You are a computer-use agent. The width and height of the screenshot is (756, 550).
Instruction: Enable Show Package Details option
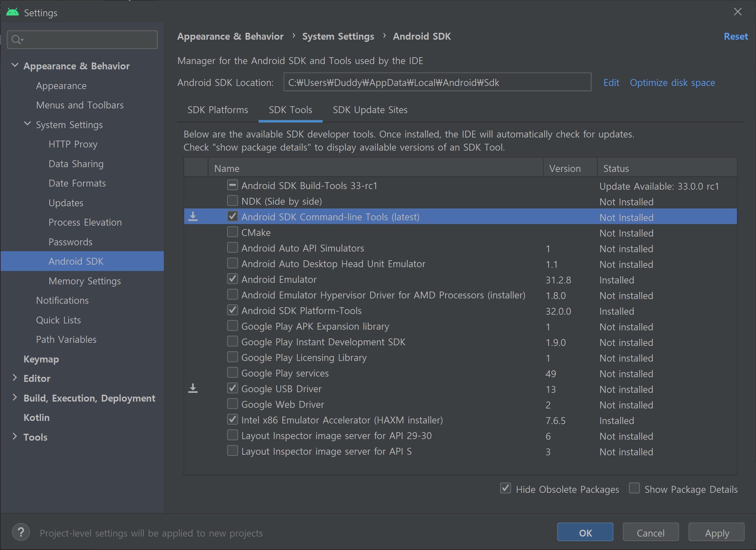[x=634, y=488]
